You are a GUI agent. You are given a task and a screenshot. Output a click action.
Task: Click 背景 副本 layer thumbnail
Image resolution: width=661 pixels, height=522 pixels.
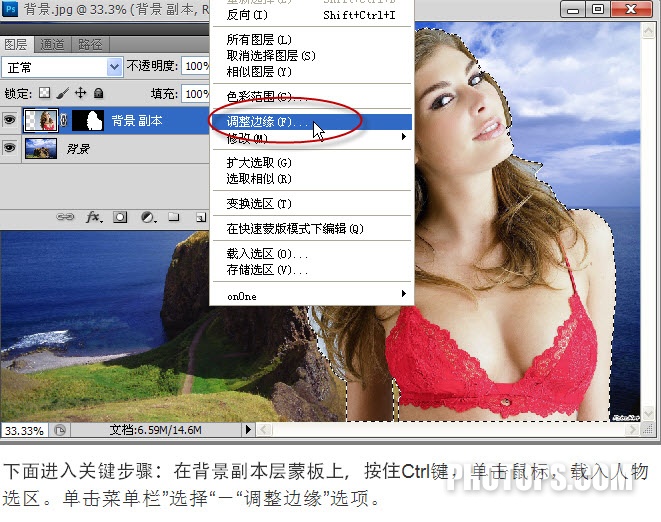pos(40,120)
